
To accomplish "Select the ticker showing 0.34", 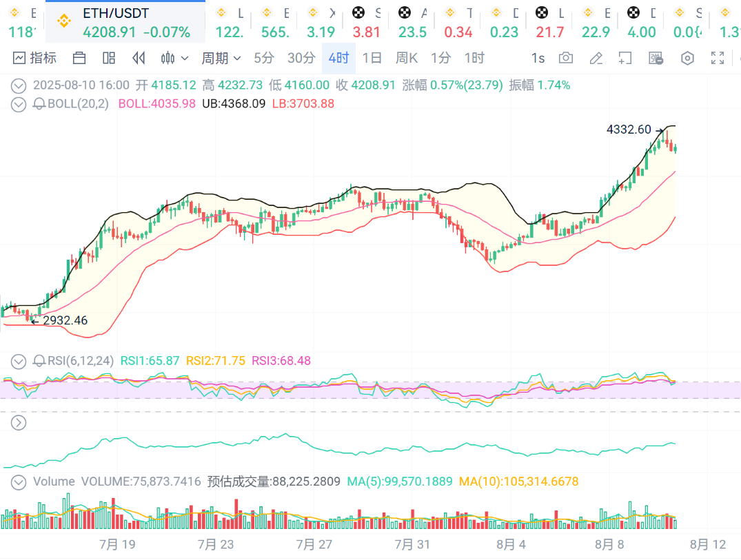I will pos(458,23).
